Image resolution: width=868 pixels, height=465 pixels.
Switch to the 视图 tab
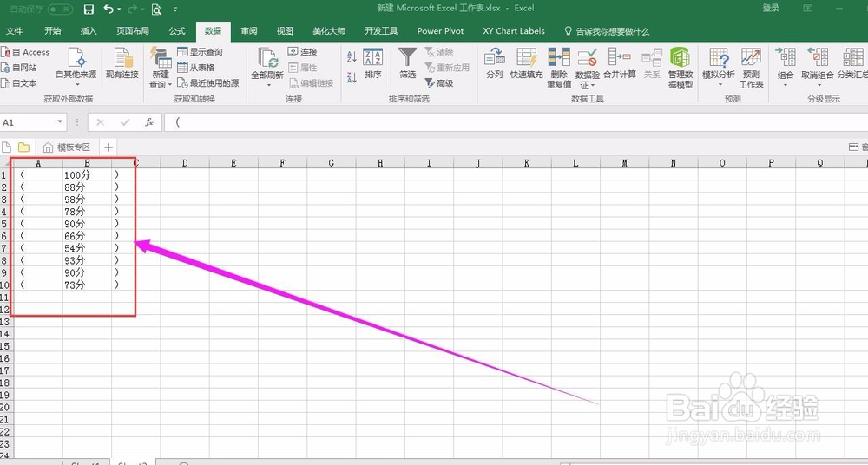click(285, 31)
